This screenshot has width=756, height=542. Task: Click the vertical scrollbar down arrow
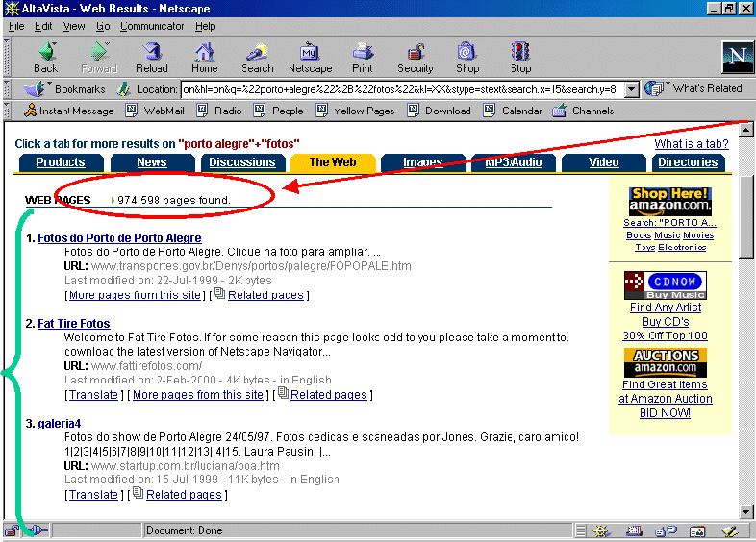[746, 512]
